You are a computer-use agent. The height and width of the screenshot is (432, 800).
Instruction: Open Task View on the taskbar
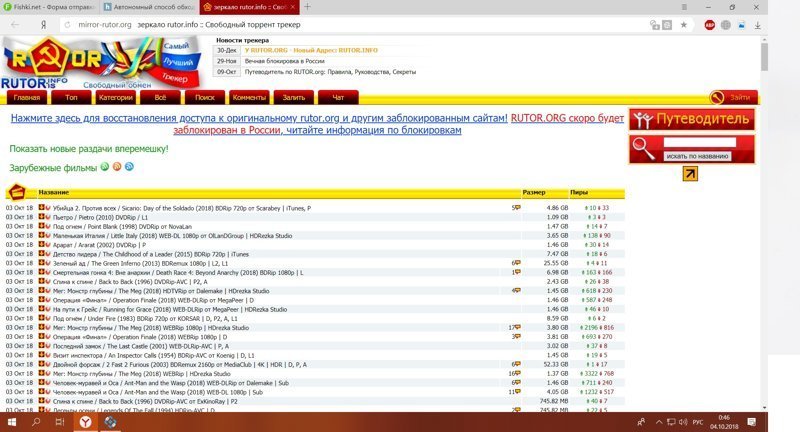(60, 422)
